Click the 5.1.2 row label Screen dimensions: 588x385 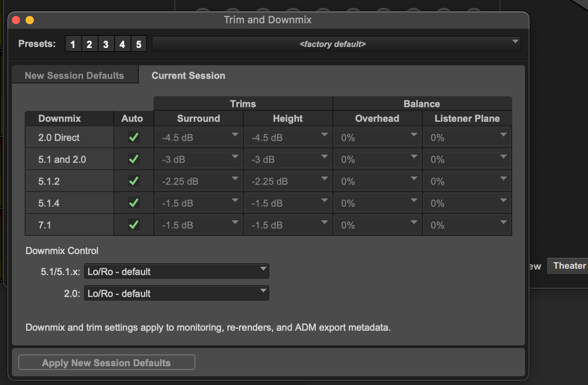pos(49,181)
